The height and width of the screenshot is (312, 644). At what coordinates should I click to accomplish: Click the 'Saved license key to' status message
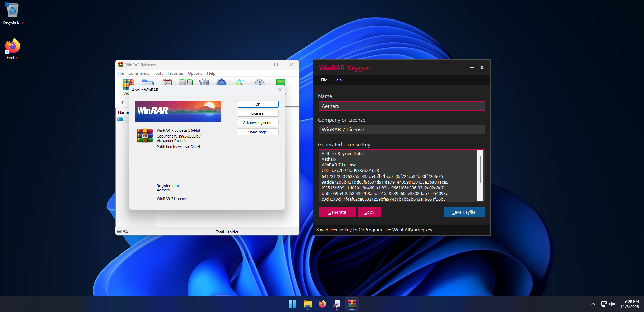click(x=374, y=230)
